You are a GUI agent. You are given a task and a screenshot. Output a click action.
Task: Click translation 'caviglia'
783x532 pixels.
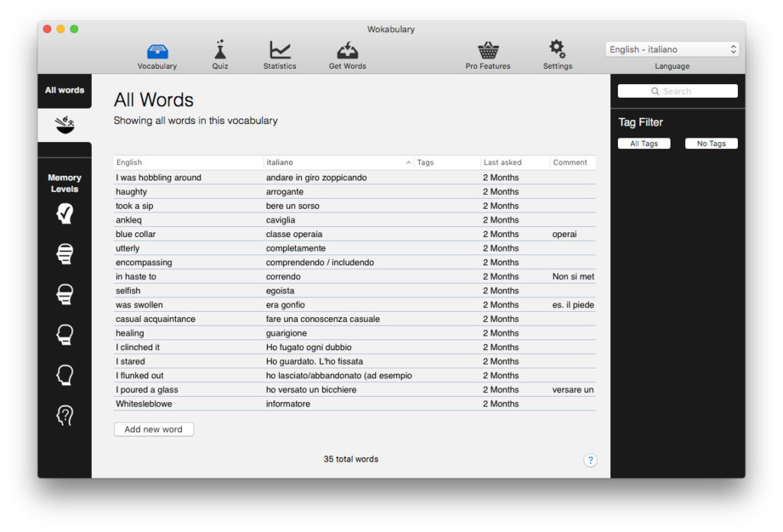[x=281, y=220]
